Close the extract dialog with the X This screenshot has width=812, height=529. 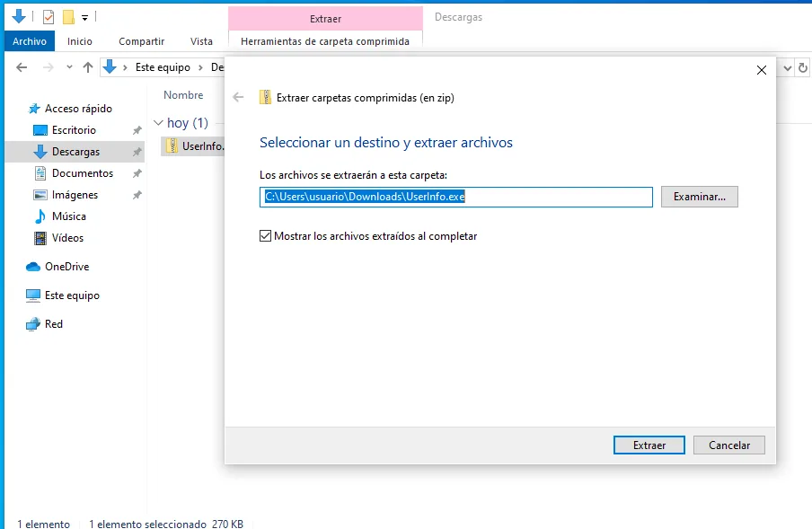click(762, 70)
